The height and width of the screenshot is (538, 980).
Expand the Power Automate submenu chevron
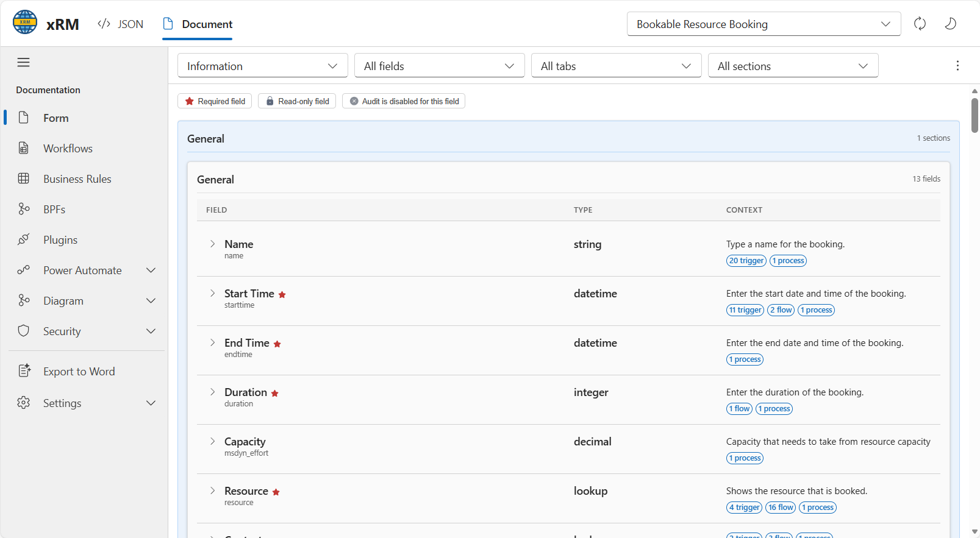click(x=151, y=270)
